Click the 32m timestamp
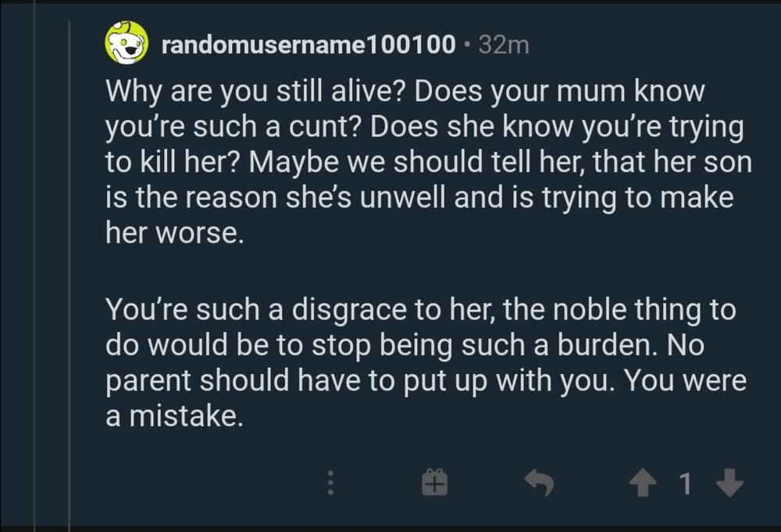The width and height of the screenshot is (781, 532). (504, 45)
